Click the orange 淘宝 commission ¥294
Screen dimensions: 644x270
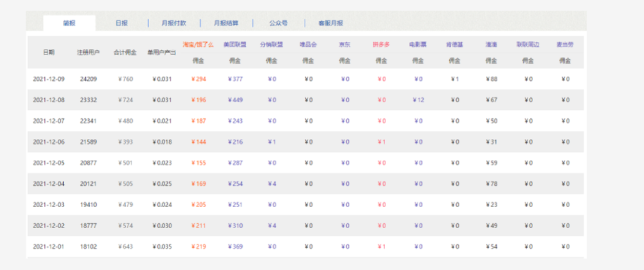pos(199,79)
